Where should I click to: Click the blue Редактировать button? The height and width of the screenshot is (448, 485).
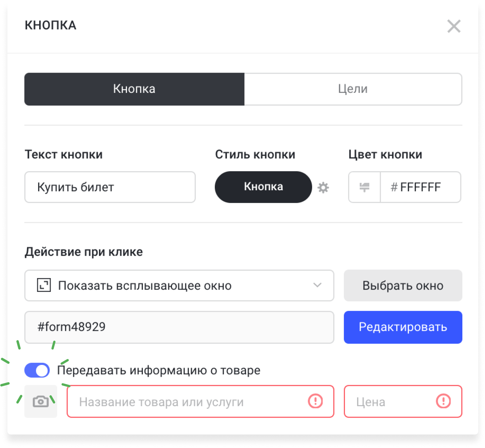pos(403,327)
